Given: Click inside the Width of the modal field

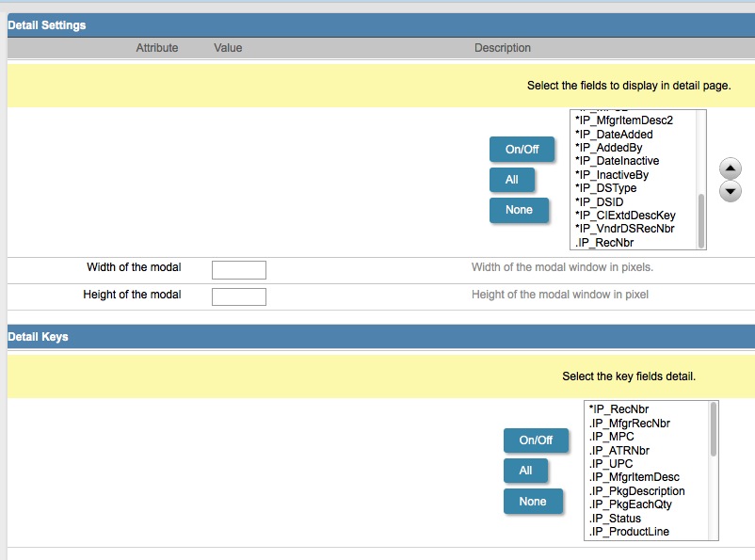Looking at the screenshot, I should point(238,269).
